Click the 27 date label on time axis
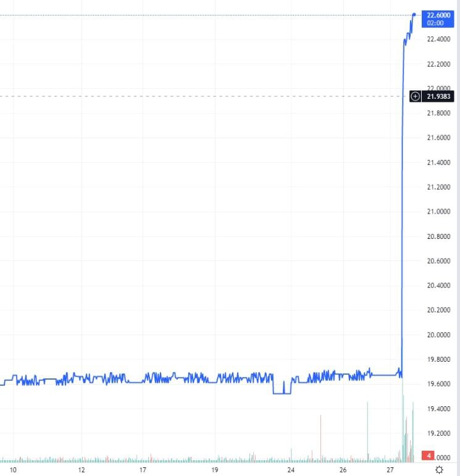This screenshot has width=460, height=476. click(390, 470)
